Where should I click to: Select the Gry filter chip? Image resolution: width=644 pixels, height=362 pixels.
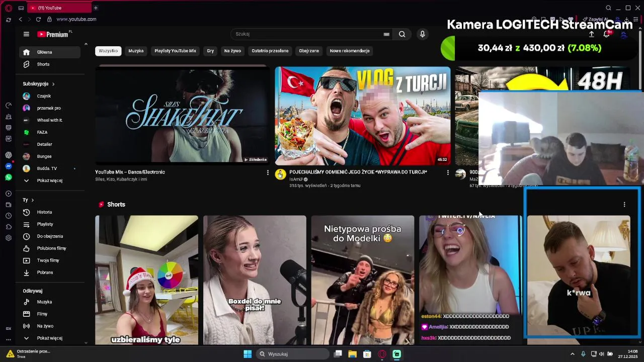(x=210, y=51)
